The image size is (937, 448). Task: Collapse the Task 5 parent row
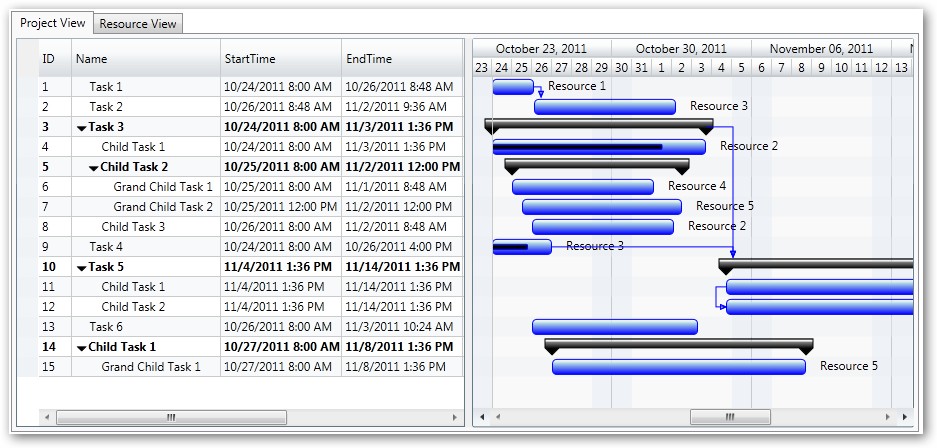tap(82, 268)
